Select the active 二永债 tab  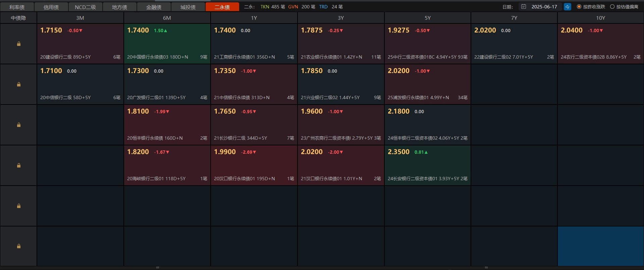point(222,7)
